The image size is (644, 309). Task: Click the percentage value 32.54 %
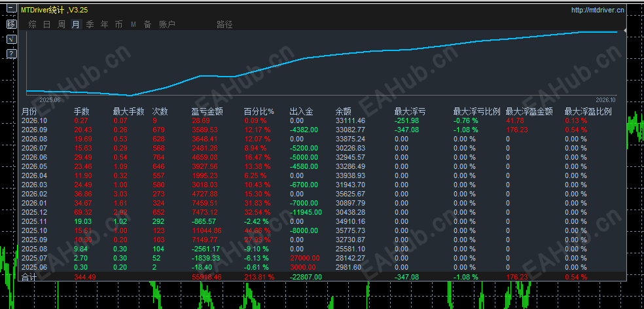click(x=257, y=212)
